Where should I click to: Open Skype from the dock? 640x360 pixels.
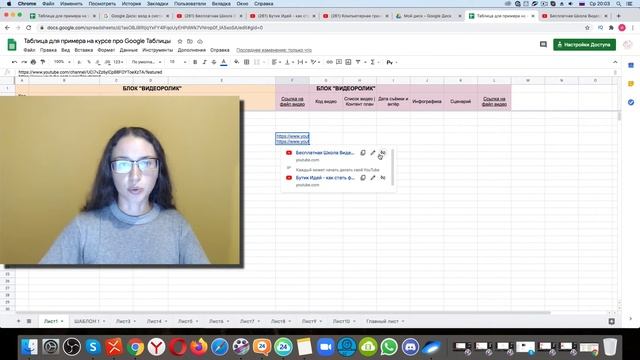tap(93, 347)
